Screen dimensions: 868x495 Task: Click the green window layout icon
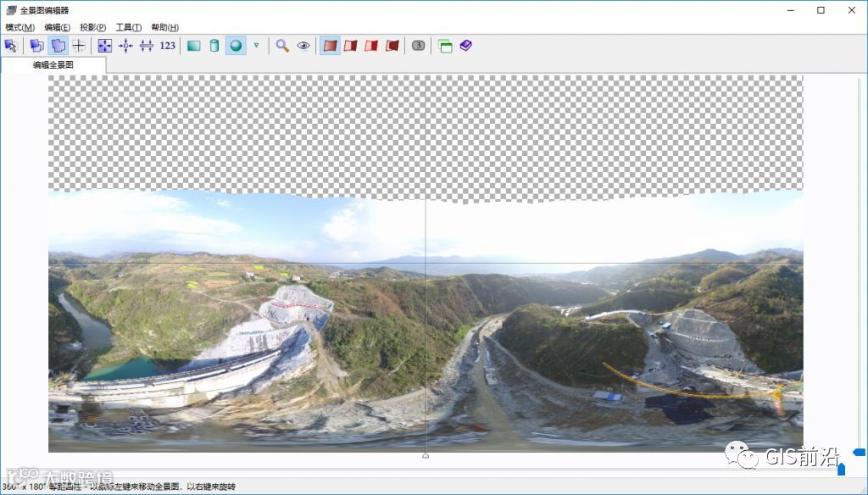click(x=445, y=46)
